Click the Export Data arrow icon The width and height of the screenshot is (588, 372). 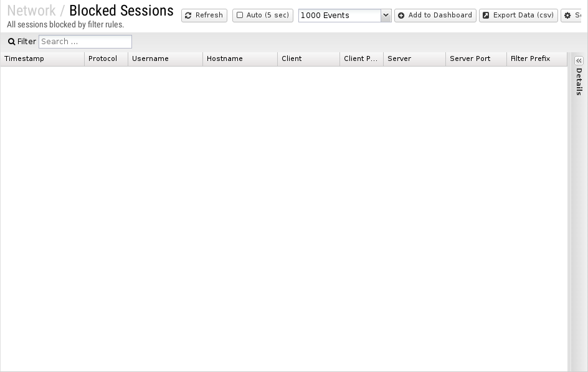click(486, 16)
